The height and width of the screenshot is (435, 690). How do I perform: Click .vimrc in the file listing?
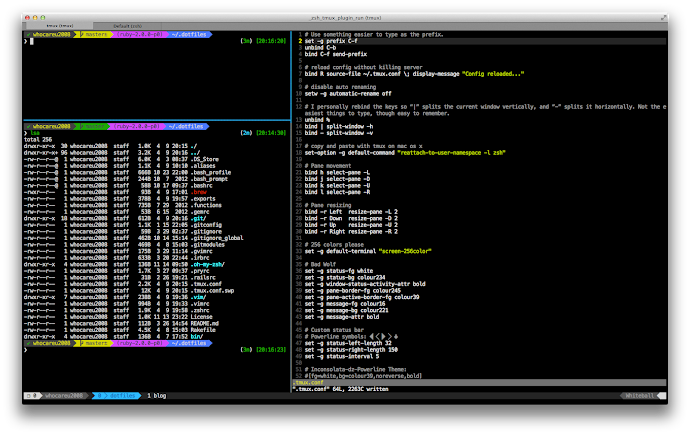(200, 304)
